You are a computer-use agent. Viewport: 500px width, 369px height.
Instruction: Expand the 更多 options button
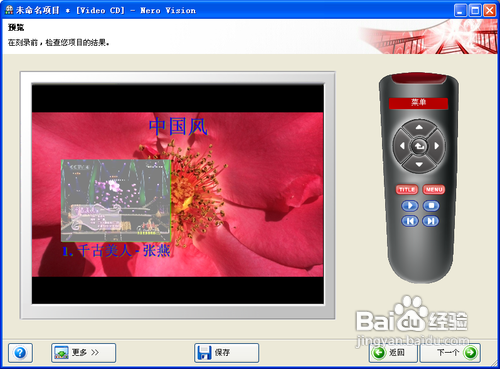pos(83,353)
